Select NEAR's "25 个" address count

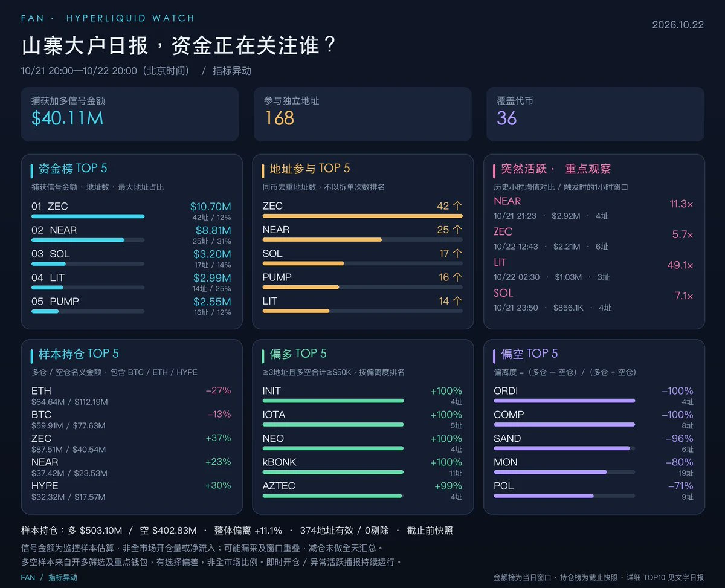449,230
